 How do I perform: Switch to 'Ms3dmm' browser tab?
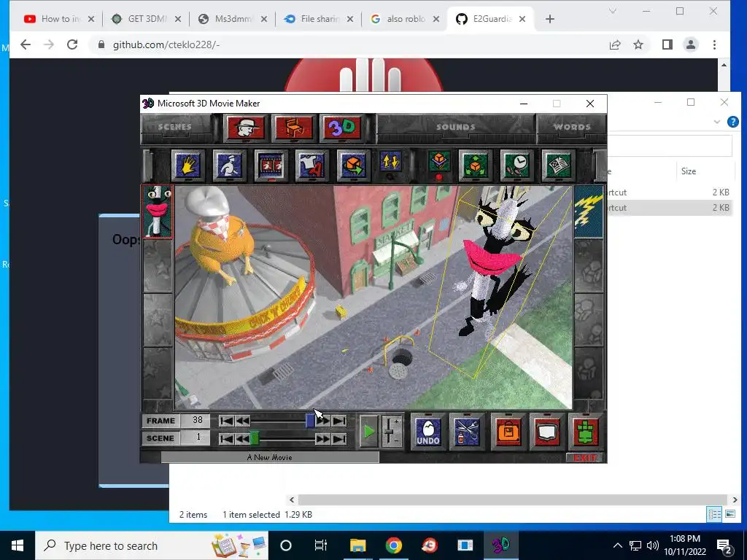[233, 19]
